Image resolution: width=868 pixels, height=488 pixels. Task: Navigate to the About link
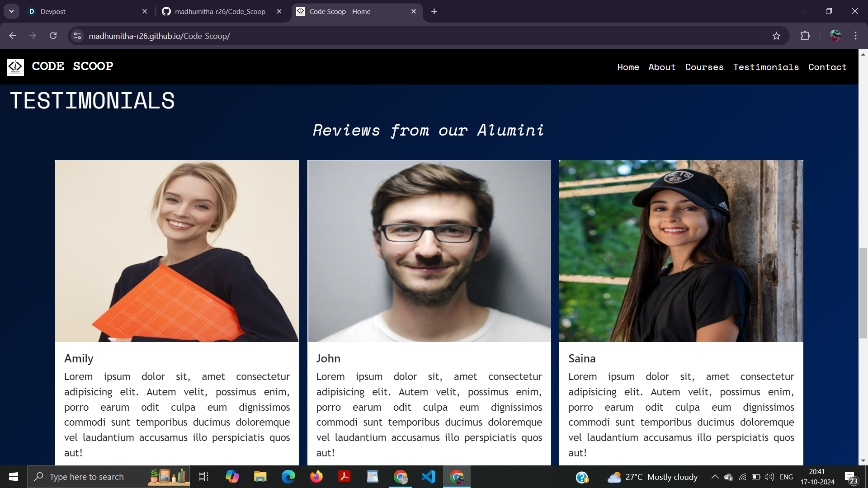tap(662, 67)
